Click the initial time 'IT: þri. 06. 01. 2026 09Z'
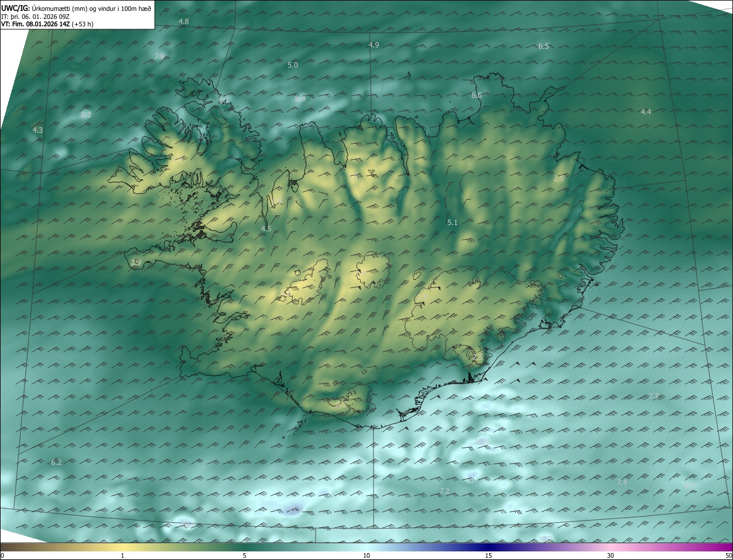The height and width of the screenshot is (560, 733). (x=36, y=17)
